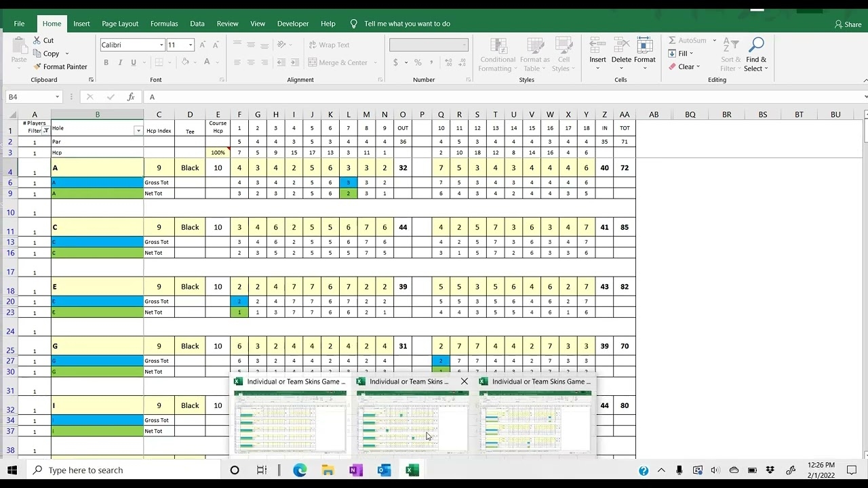The image size is (868, 488).
Task: Open Conditional Formatting options
Action: pyautogui.click(x=497, y=54)
